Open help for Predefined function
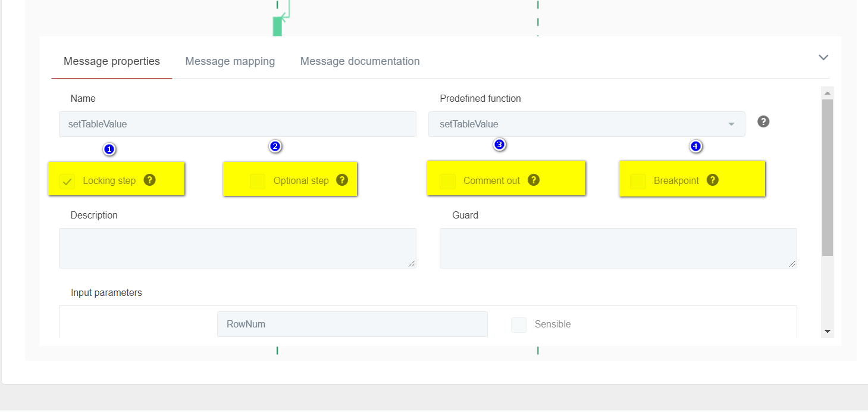The width and height of the screenshot is (868, 412). (763, 121)
